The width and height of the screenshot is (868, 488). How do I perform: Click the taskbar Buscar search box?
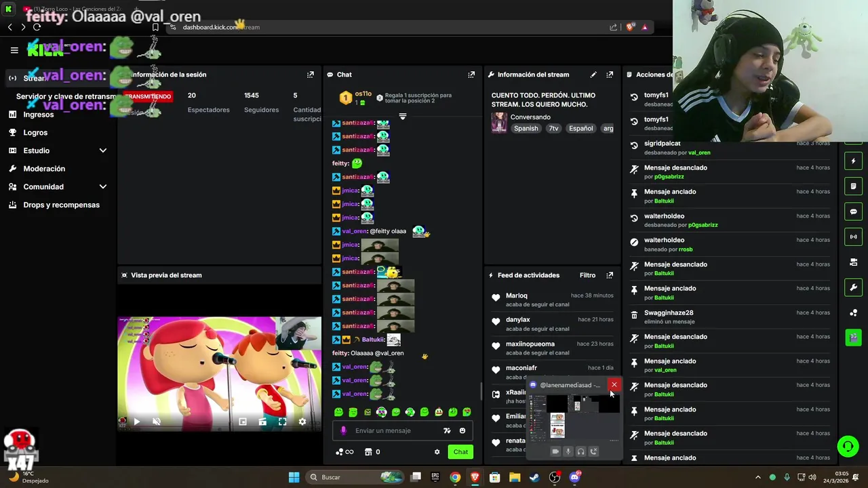pyautogui.click(x=355, y=477)
